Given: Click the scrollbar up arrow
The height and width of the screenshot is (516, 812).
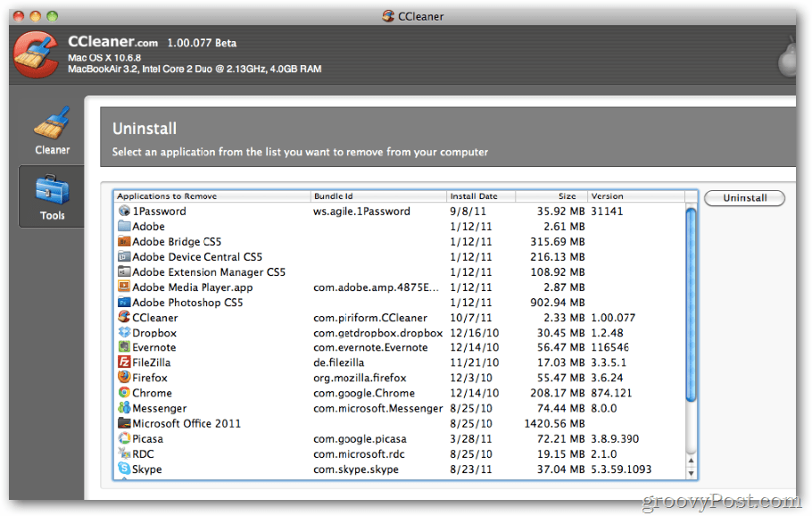Looking at the screenshot, I should 691,460.
